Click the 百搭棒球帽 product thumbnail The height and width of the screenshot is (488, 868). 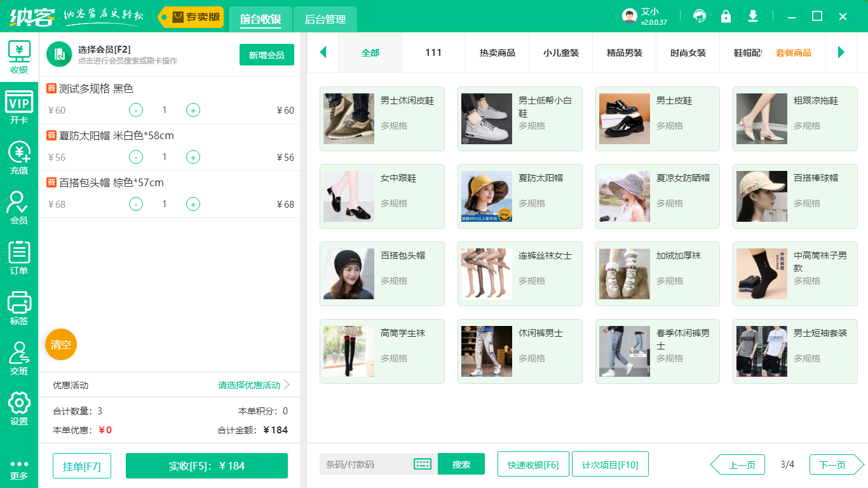761,196
